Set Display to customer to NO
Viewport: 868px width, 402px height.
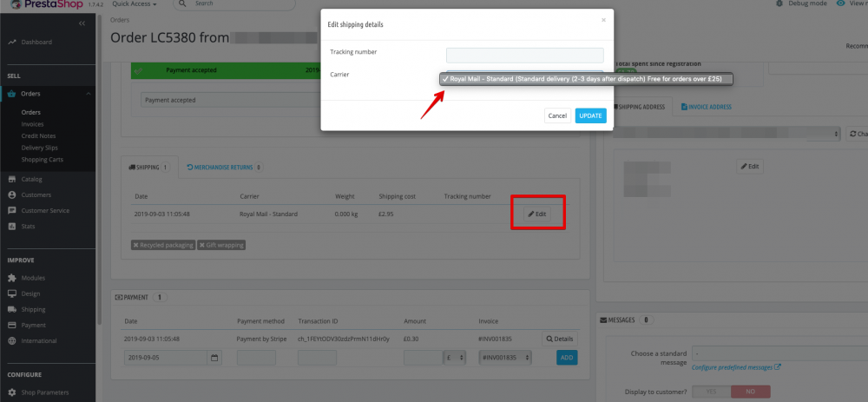(751, 392)
